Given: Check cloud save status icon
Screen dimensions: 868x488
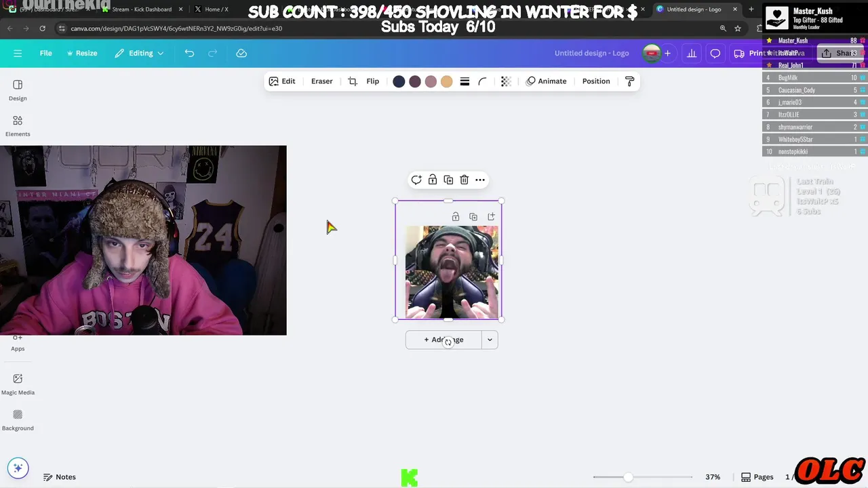Looking at the screenshot, I should coord(241,53).
